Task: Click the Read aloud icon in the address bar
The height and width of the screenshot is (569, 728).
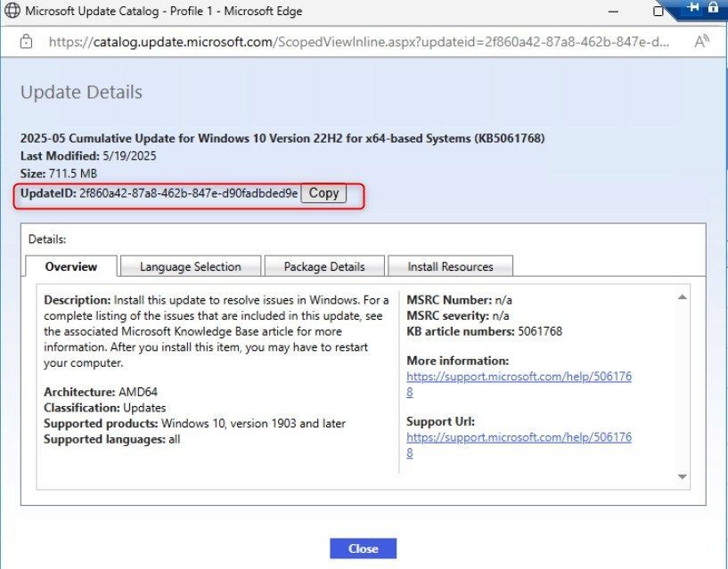Action: click(703, 40)
